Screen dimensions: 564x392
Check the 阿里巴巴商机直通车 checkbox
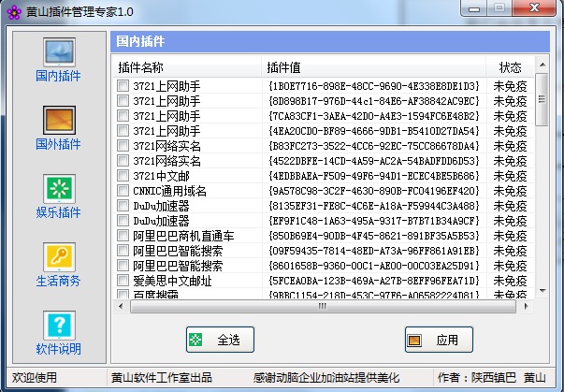coord(123,236)
